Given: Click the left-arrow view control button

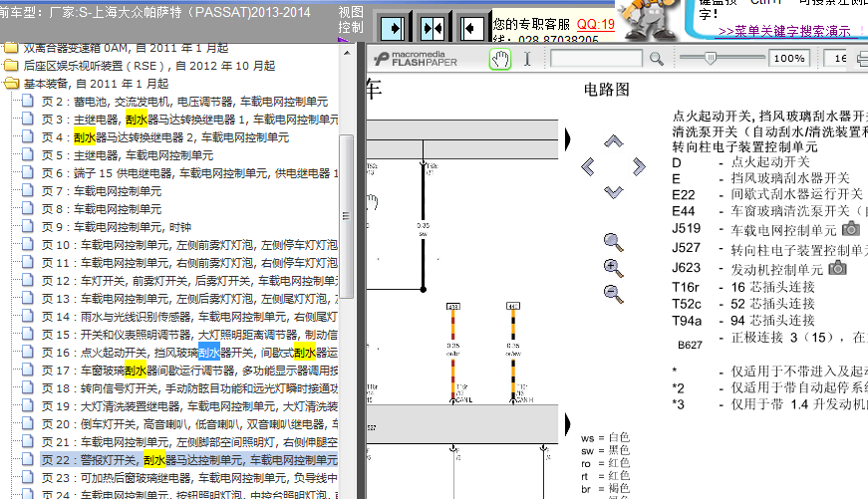Looking at the screenshot, I should tap(471, 28).
